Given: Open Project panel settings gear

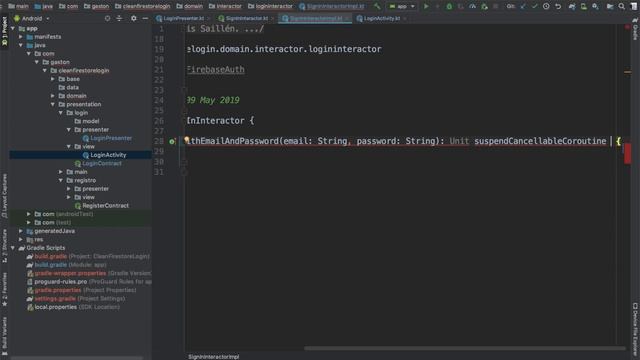Looking at the screenshot, I should pyautogui.click(x=133, y=18).
